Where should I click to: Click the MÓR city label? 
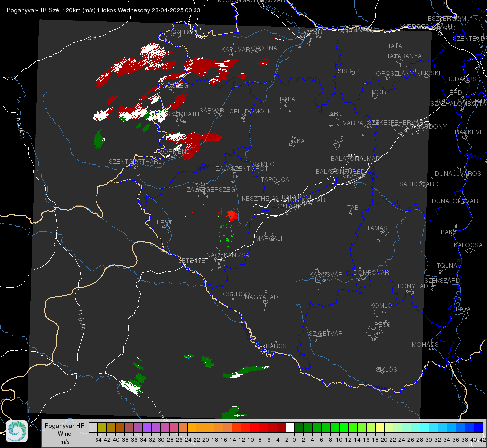379,92
